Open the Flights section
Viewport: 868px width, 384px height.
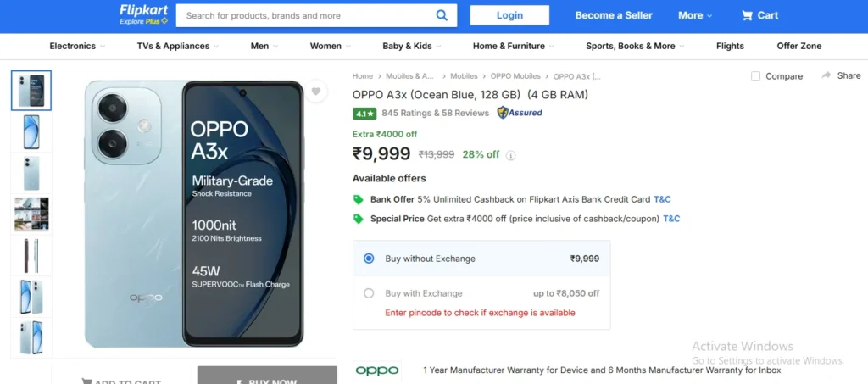[730, 46]
